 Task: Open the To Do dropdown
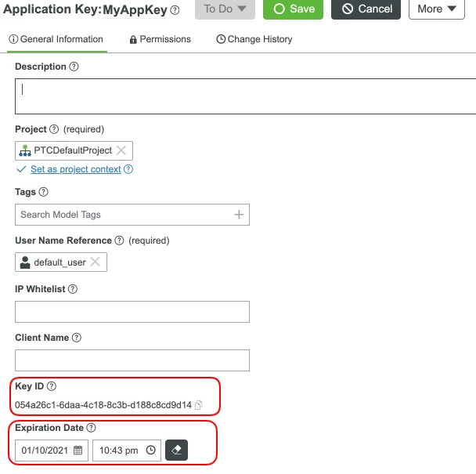click(225, 9)
